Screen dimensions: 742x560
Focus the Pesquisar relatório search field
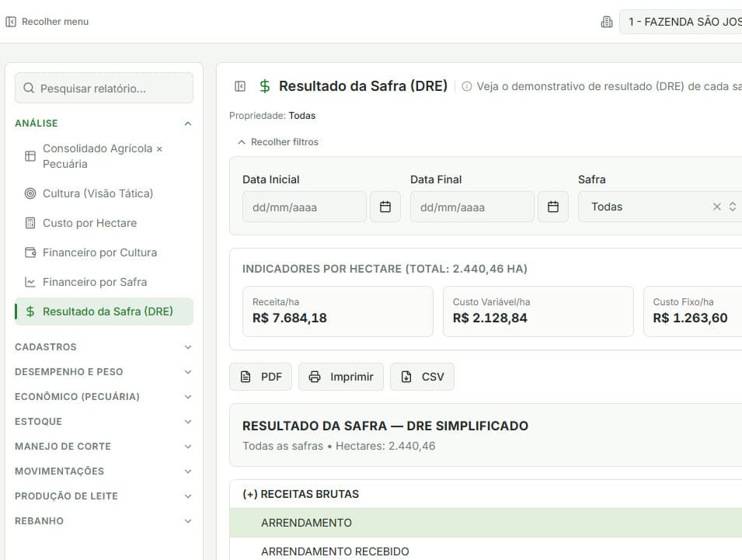[x=104, y=88]
